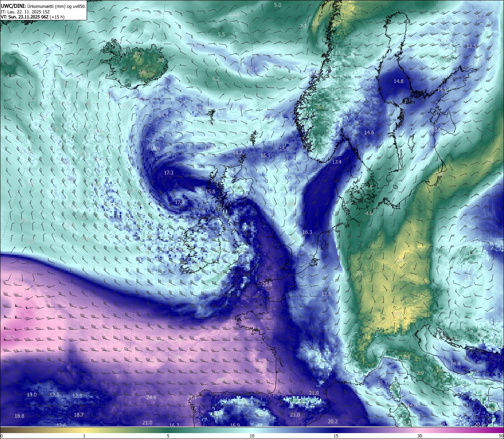Click the 4.8 value label
504x439 pixels.
tap(10, 76)
